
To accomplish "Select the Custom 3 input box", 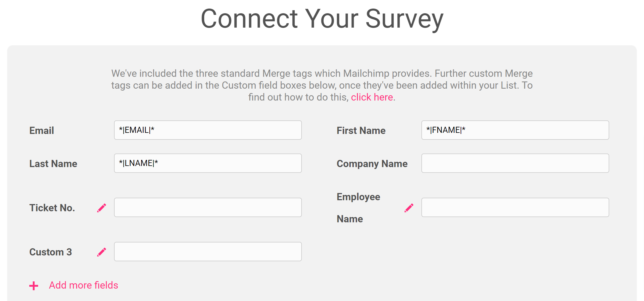I will 208,252.
